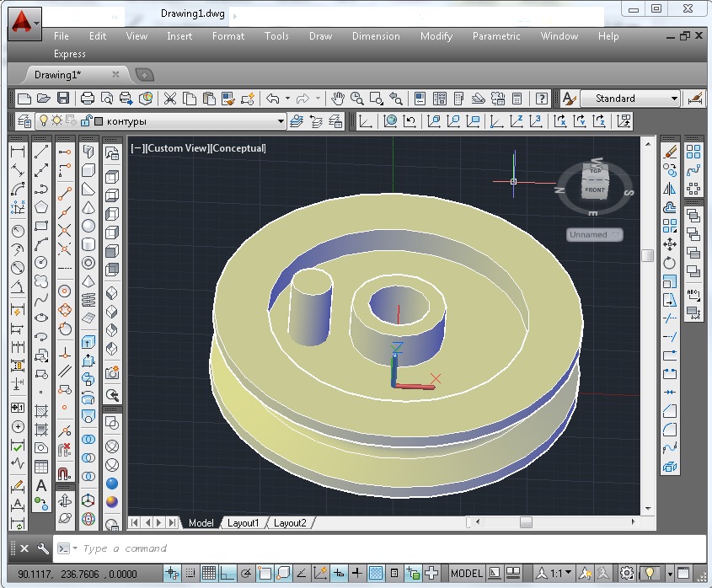The height and width of the screenshot is (588, 712).
Task: Toggle Grid Display in status bar
Action: [x=209, y=574]
